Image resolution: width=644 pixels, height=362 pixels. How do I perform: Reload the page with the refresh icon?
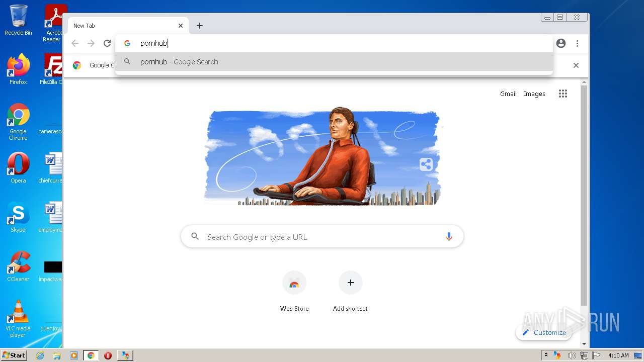point(107,43)
